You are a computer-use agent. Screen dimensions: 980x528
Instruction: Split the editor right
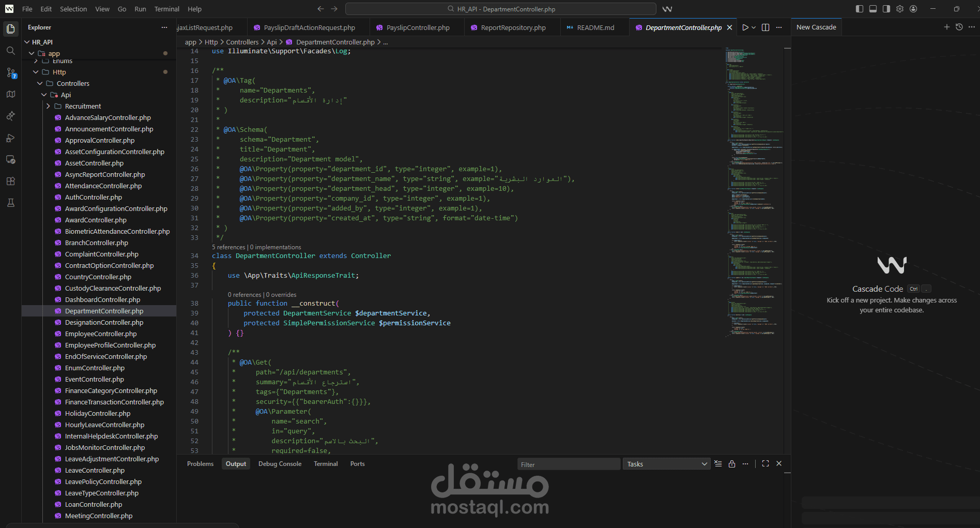pyautogui.click(x=765, y=27)
